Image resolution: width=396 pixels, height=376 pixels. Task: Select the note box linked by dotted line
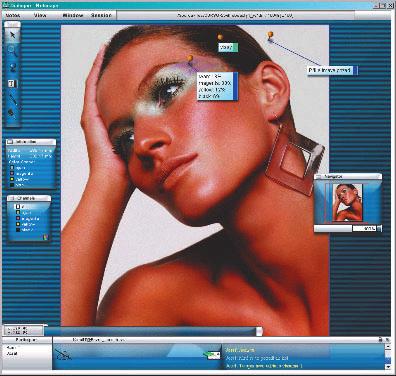pos(332,70)
